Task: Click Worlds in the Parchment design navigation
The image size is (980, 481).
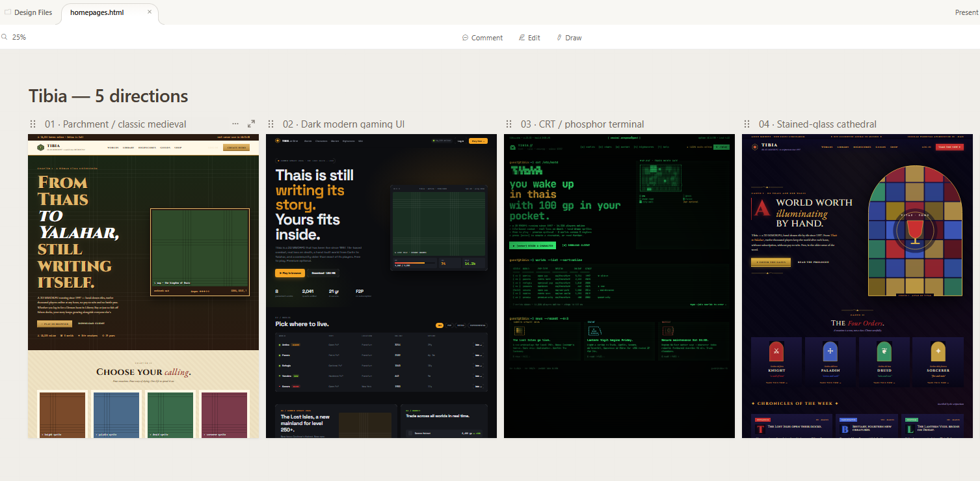Action: click(113, 148)
